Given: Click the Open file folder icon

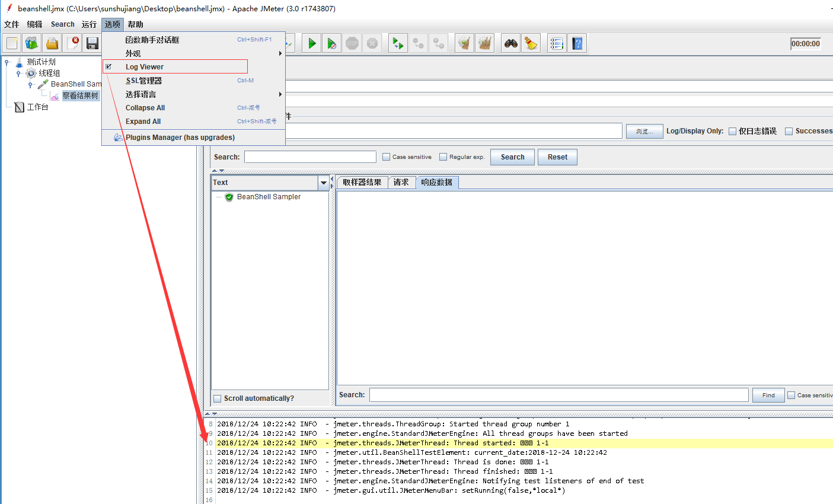Looking at the screenshot, I should pos(52,43).
